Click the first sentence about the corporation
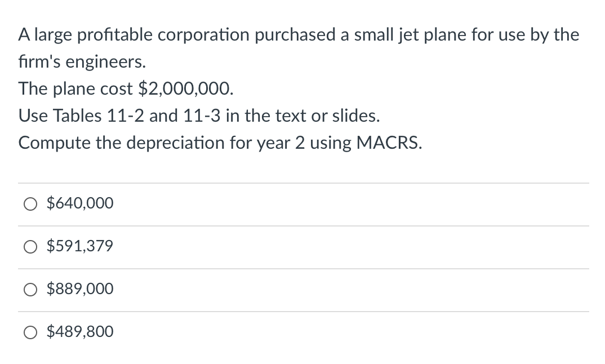Screen dimensions: 605x364 (x=298, y=34)
